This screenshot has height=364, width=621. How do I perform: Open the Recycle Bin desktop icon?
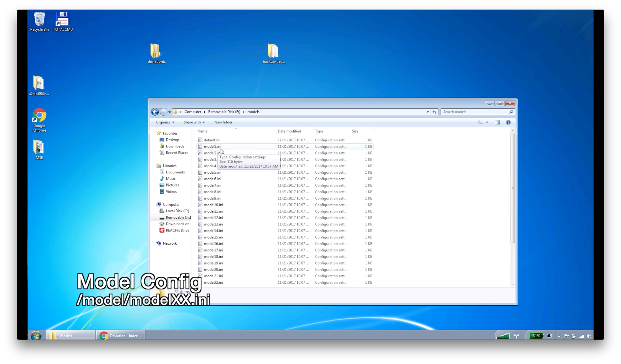coord(39,22)
